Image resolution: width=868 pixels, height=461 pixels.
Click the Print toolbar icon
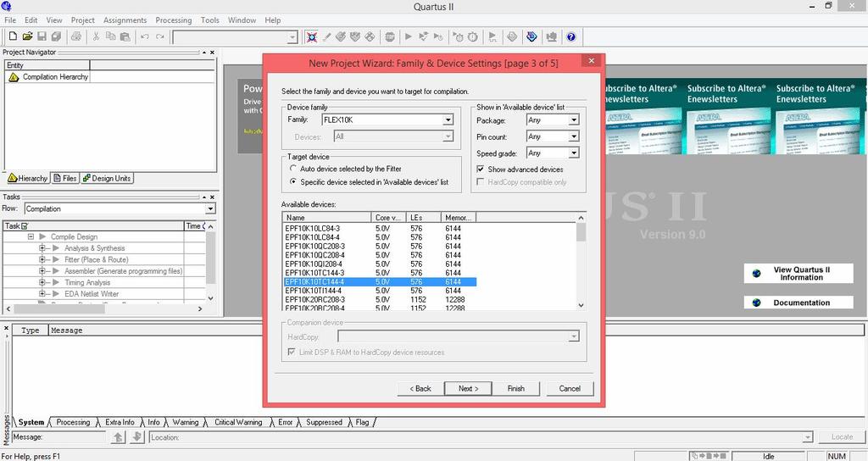(x=76, y=36)
